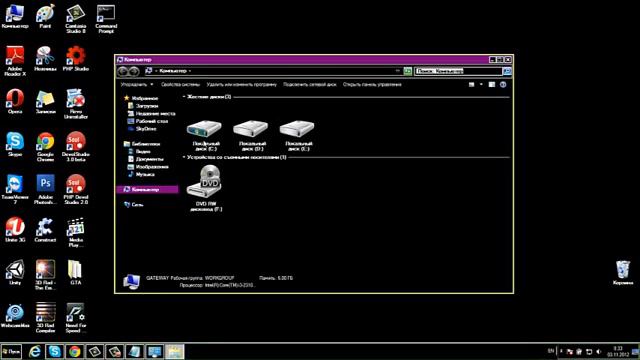Select the PHP Studio gear desktop icon
Image resolution: width=640 pixels, height=360 pixels.
coord(76,59)
